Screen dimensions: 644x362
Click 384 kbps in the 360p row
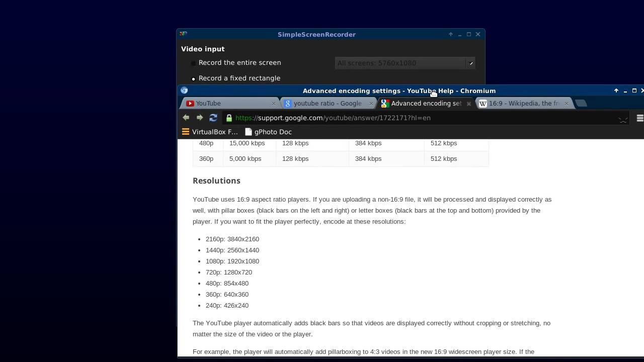(x=368, y=158)
